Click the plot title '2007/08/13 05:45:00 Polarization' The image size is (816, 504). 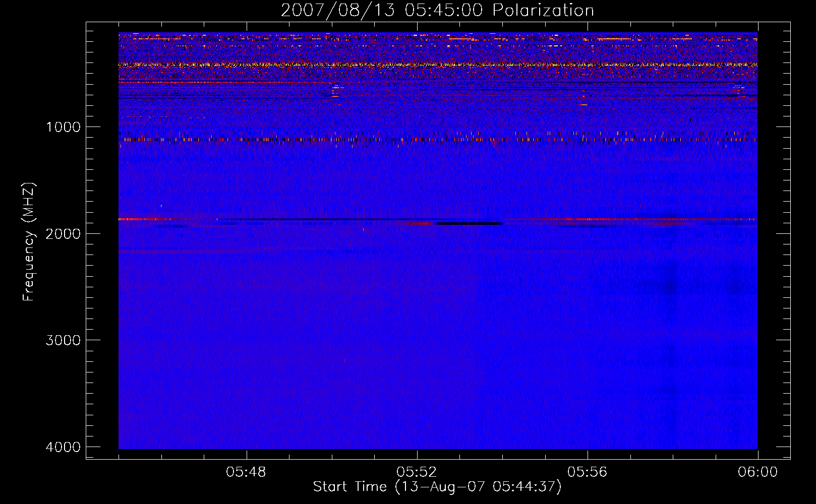pos(437,11)
